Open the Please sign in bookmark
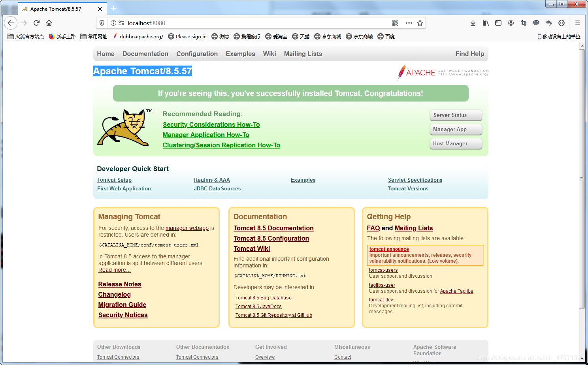 187,36
